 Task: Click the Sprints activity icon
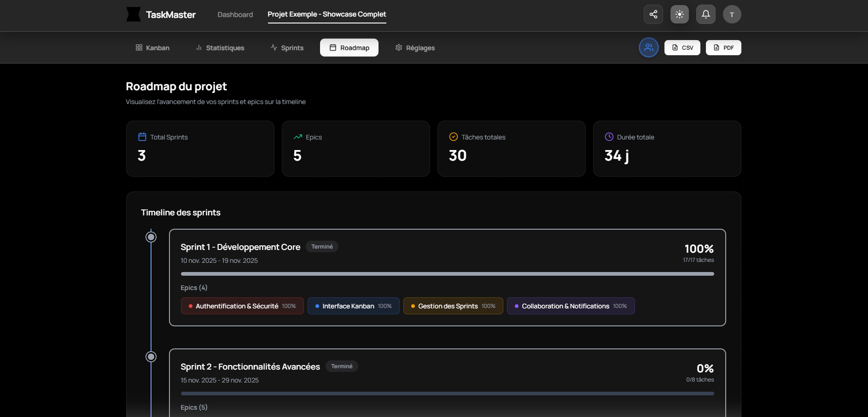[273, 47]
